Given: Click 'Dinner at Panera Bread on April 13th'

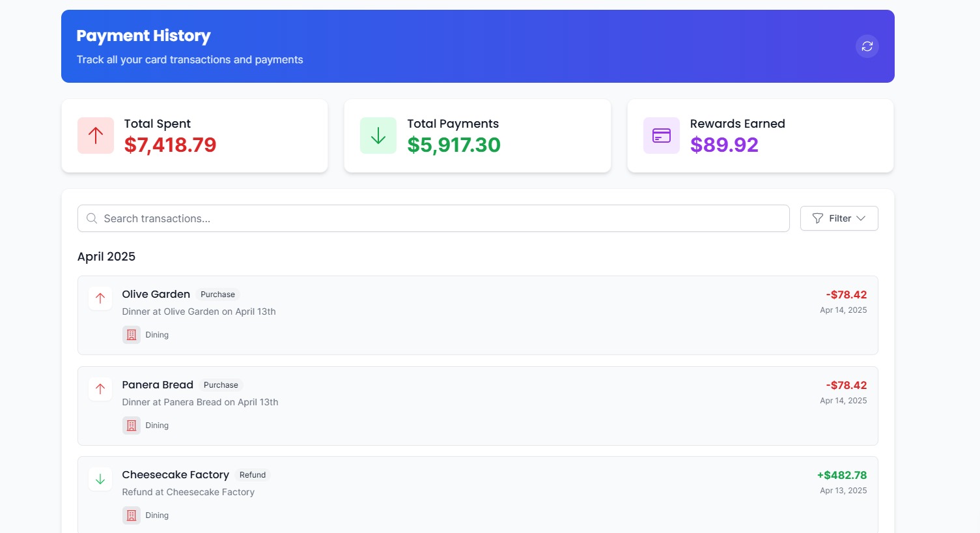Looking at the screenshot, I should tap(201, 402).
